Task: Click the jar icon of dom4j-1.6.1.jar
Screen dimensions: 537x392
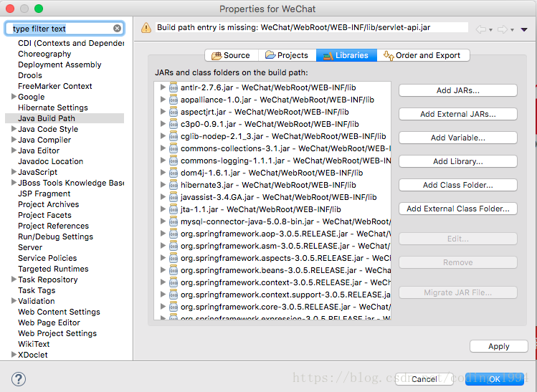Action: click(x=174, y=173)
